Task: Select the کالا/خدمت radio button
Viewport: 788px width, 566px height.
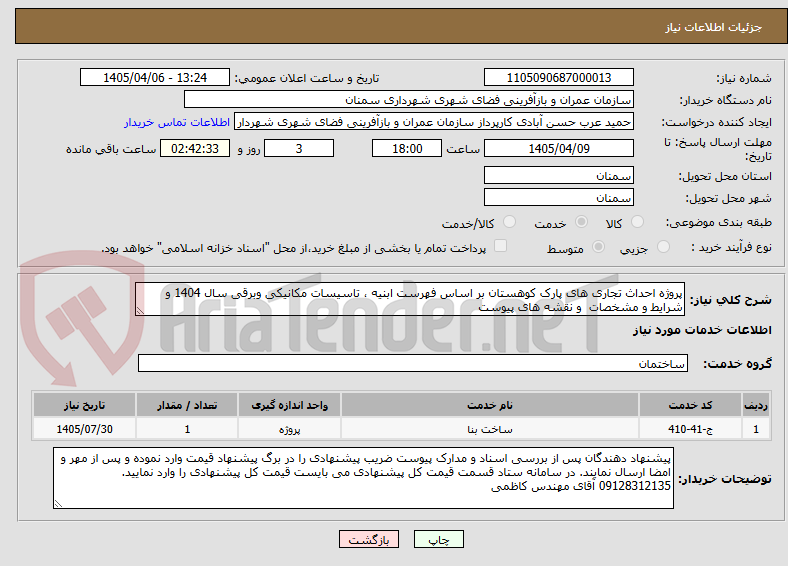Action: 510,222
